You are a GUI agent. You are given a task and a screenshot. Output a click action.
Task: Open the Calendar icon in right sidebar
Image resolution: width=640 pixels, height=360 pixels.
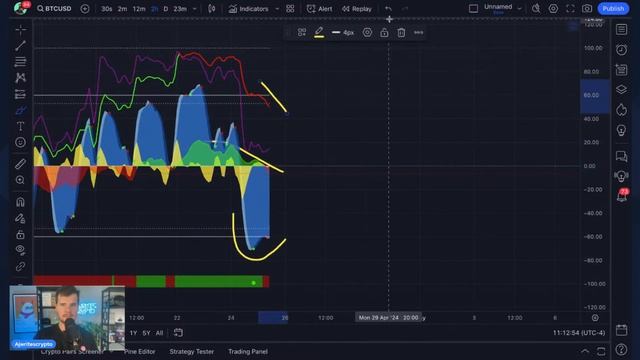pos(621,330)
